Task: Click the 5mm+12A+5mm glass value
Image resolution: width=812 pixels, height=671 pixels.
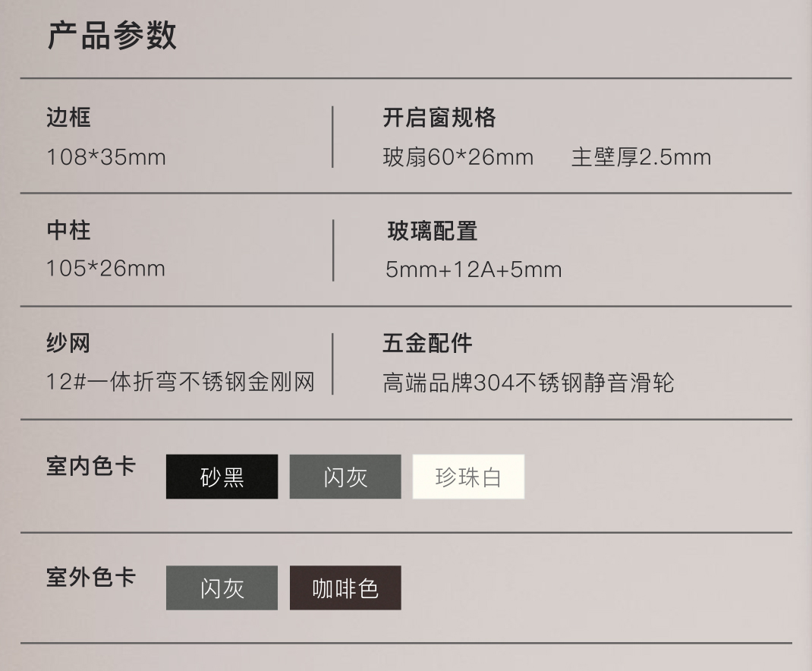Action: pos(474,269)
